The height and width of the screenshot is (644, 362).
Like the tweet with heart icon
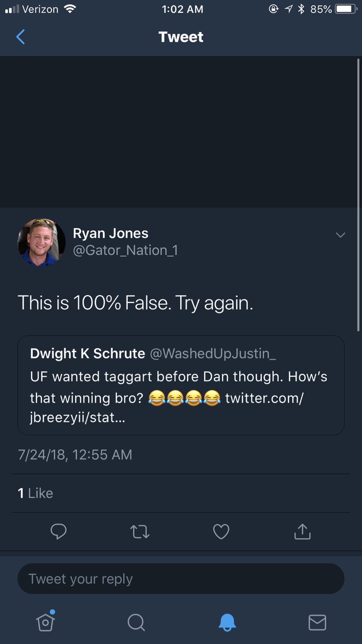221,531
